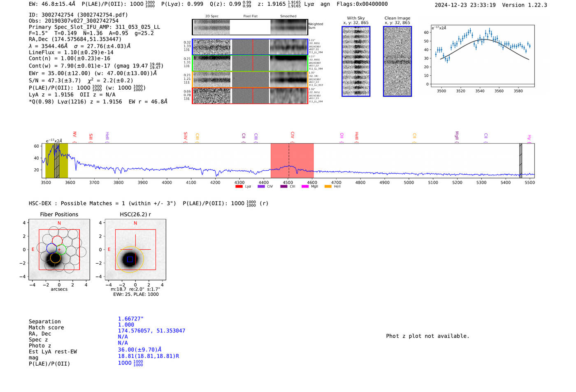Screen dimensions: 576x392
Task: Click the purple CIV legend swatch
Action: click(261, 186)
